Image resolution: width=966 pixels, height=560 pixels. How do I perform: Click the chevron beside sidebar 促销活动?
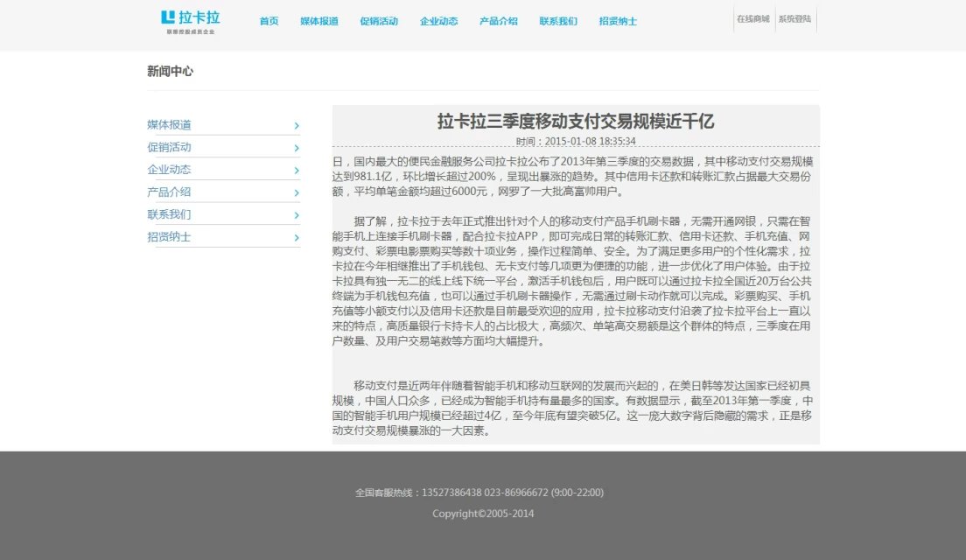click(297, 148)
